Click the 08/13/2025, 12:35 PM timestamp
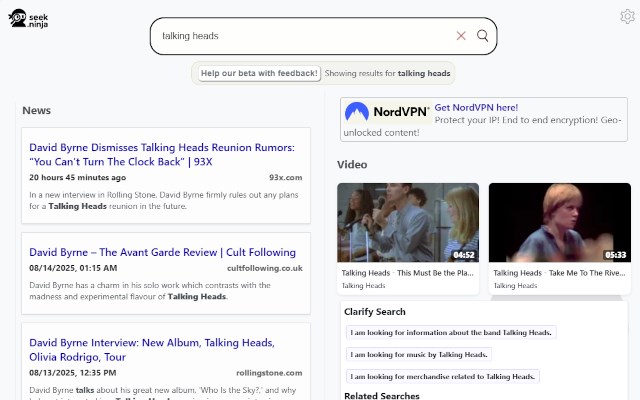The height and width of the screenshot is (400, 640). click(73, 373)
